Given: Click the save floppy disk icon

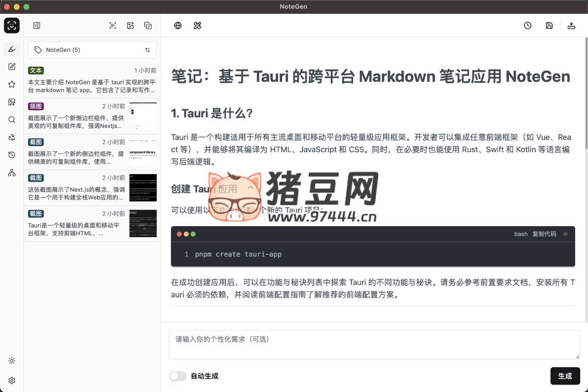Looking at the screenshot, I should [549, 26].
